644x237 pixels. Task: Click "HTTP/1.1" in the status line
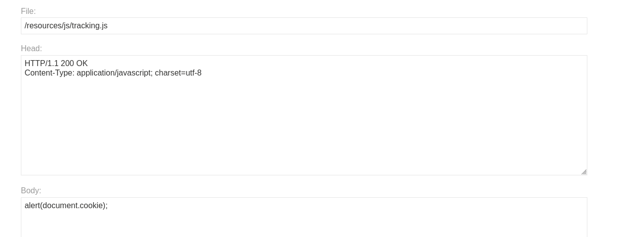coord(41,64)
